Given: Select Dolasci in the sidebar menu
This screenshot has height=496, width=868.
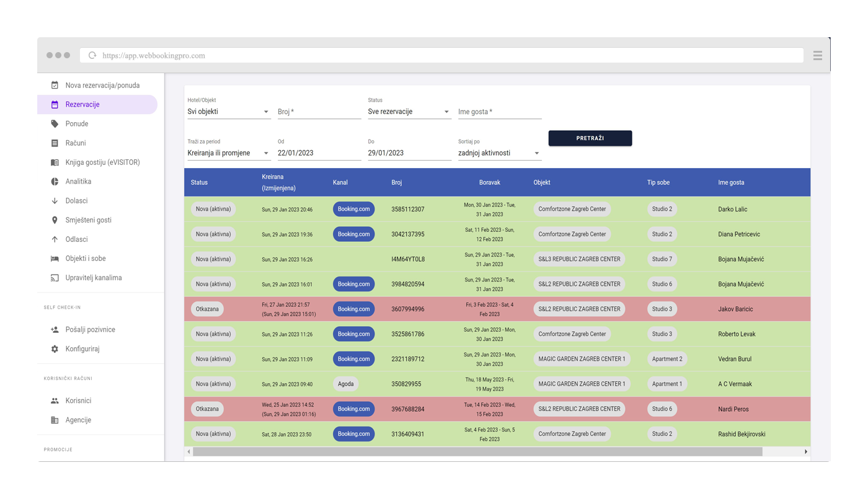Looking at the screenshot, I should click(x=77, y=201).
